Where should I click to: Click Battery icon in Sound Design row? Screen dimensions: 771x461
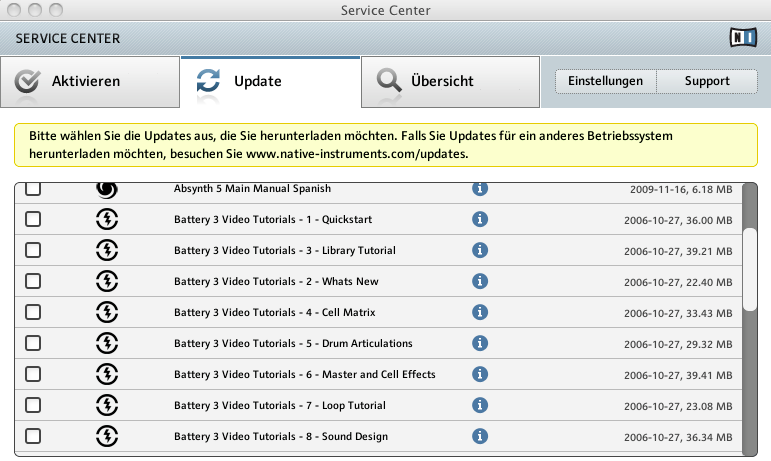pos(107,436)
